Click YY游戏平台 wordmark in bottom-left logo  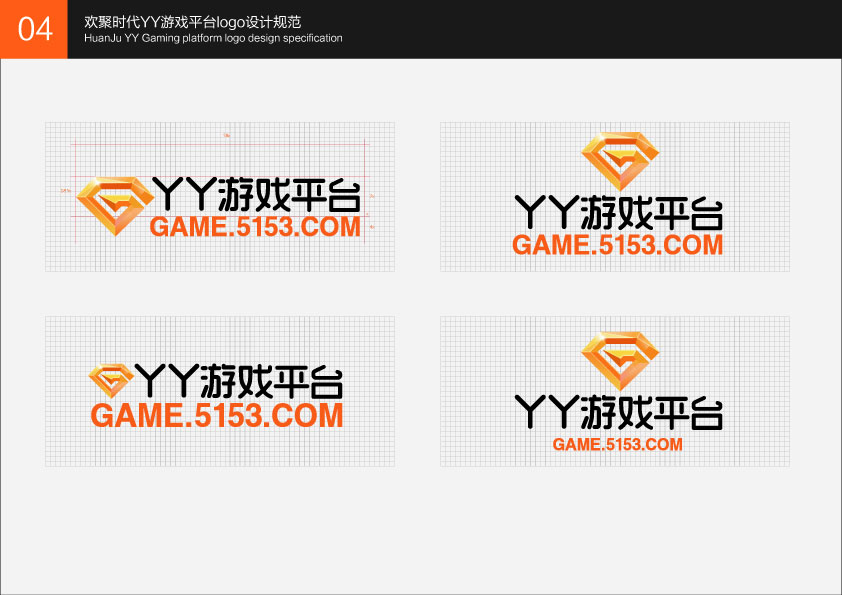point(238,381)
